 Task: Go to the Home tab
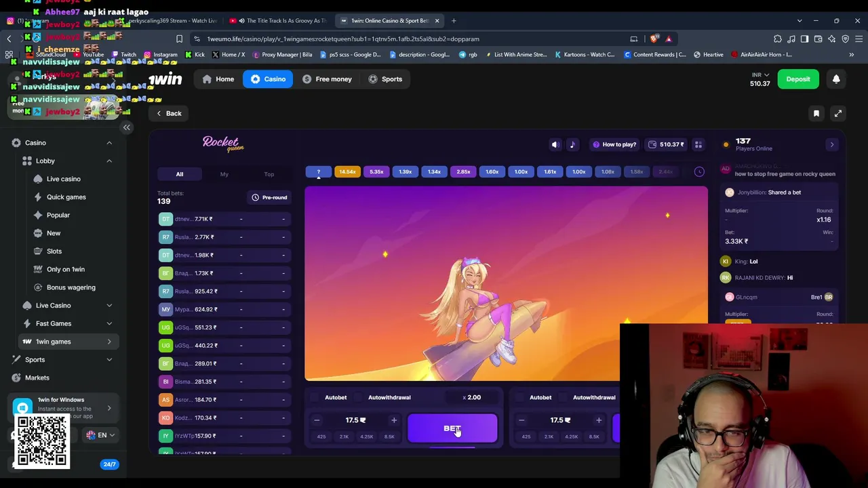pyautogui.click(x=218, y=79)
